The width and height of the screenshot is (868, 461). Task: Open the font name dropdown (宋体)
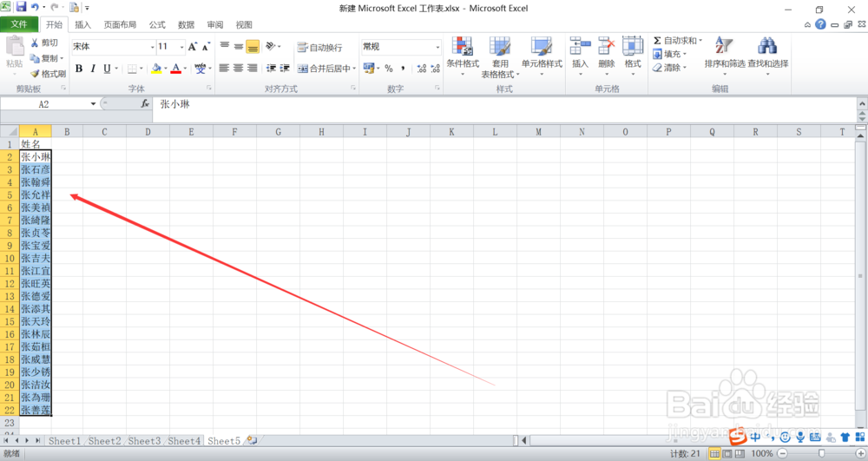[152, 47]
